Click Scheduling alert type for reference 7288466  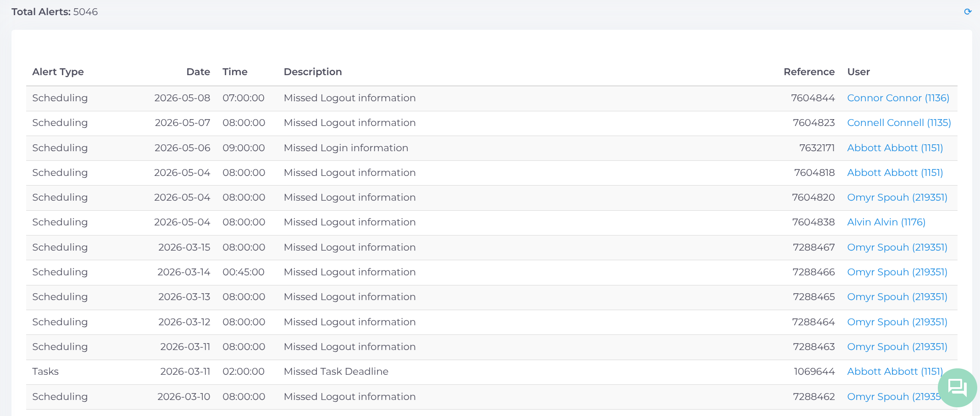(60, 272)
